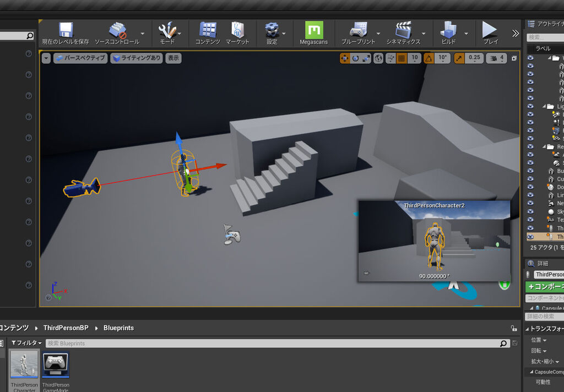Toggle scale snapping arrow button
Screen dimensions: 564x392
click(x=459, y=58)
